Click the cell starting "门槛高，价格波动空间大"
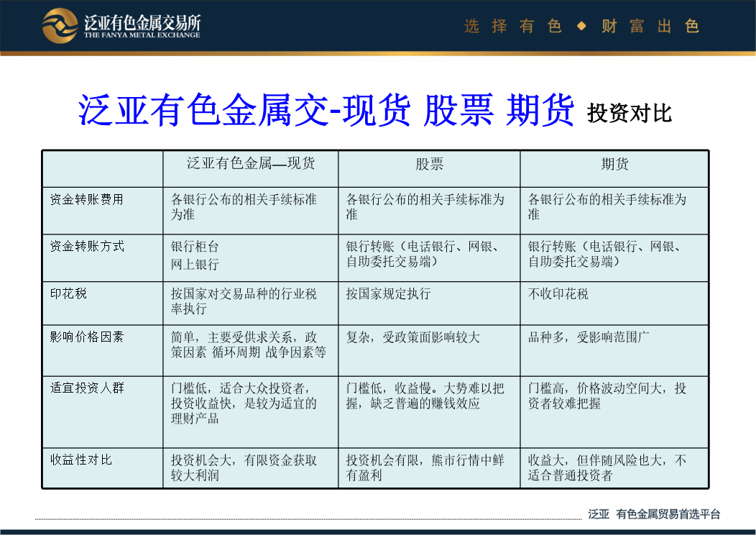Viewport: 756px width, 535px height. [614, 412]
